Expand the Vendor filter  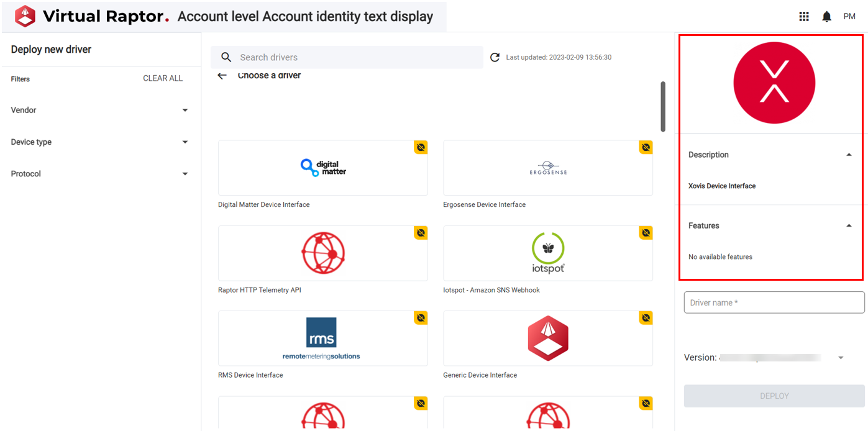point(185,110)
